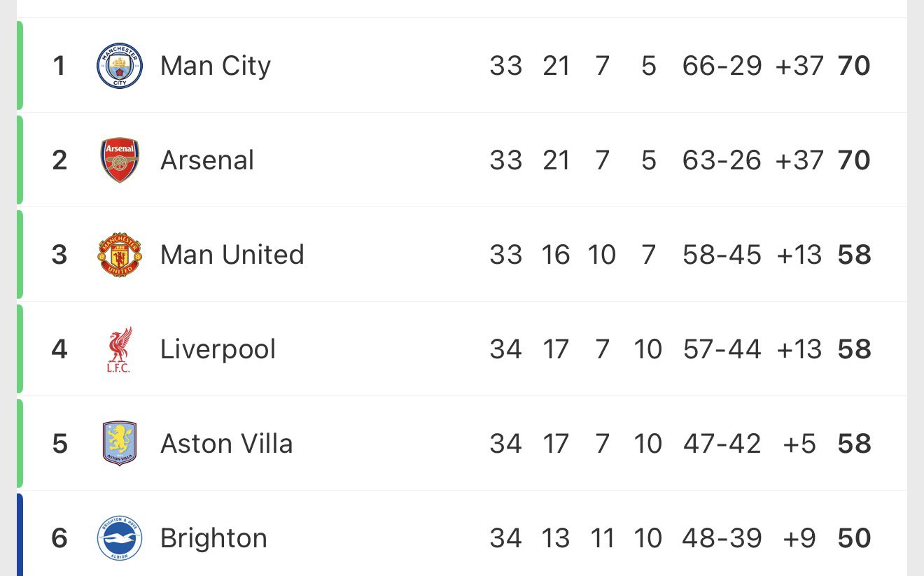
Task: Open the Man City team page
Action: tap(215, 66)
